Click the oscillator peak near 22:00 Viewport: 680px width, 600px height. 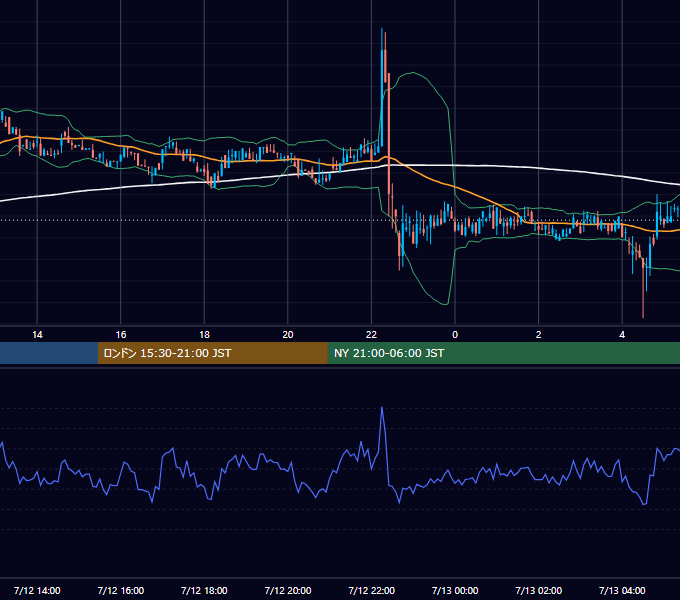click(382, 408)
